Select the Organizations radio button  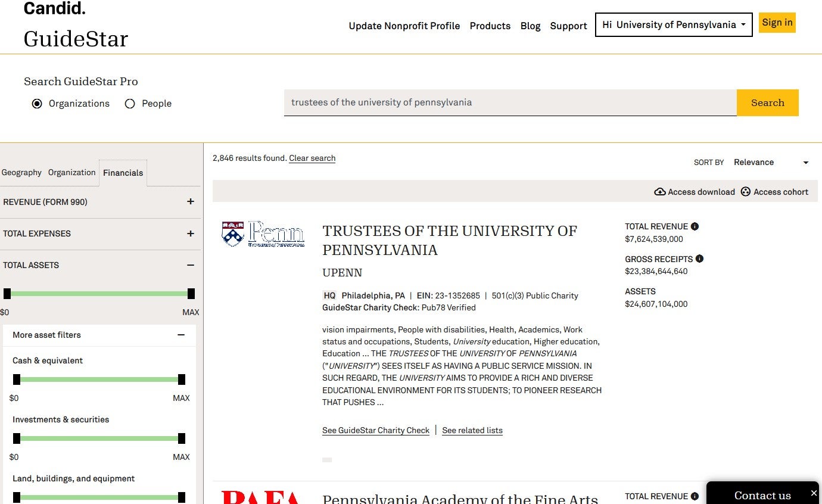coord(37,104)
